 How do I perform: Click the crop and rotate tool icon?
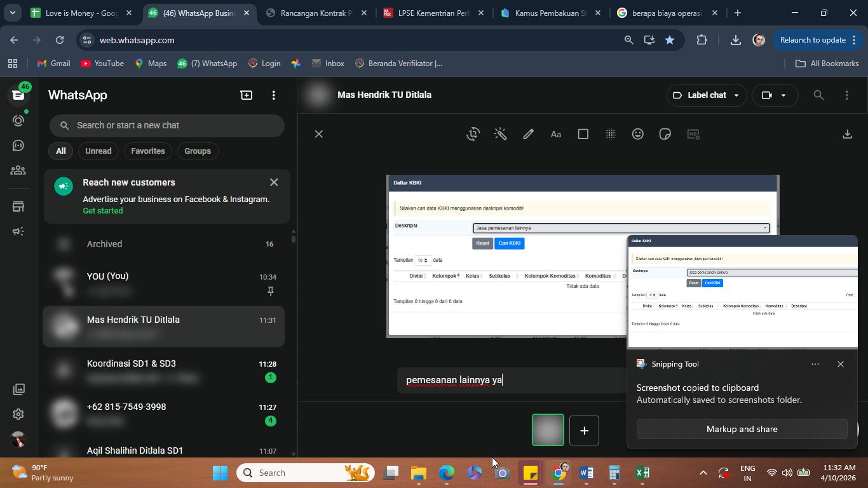point(473,134)
